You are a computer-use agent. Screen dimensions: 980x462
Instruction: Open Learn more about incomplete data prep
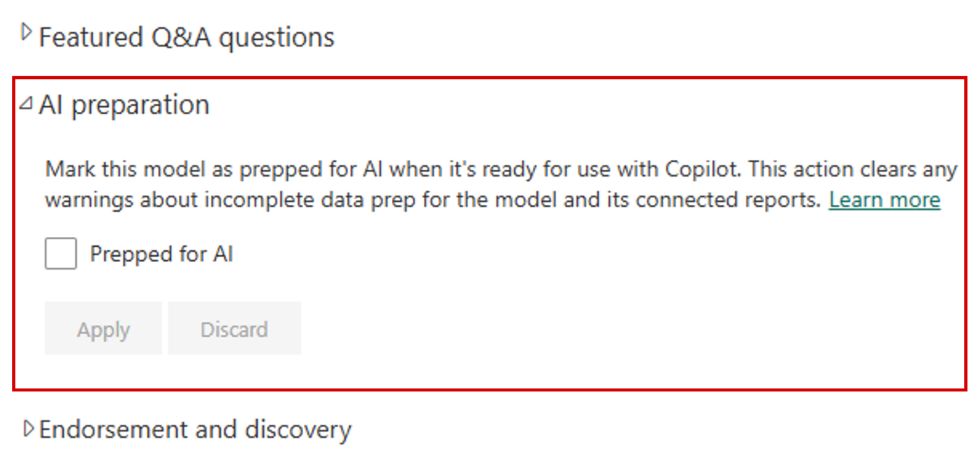pyautogui.click(x=884, y=200)
